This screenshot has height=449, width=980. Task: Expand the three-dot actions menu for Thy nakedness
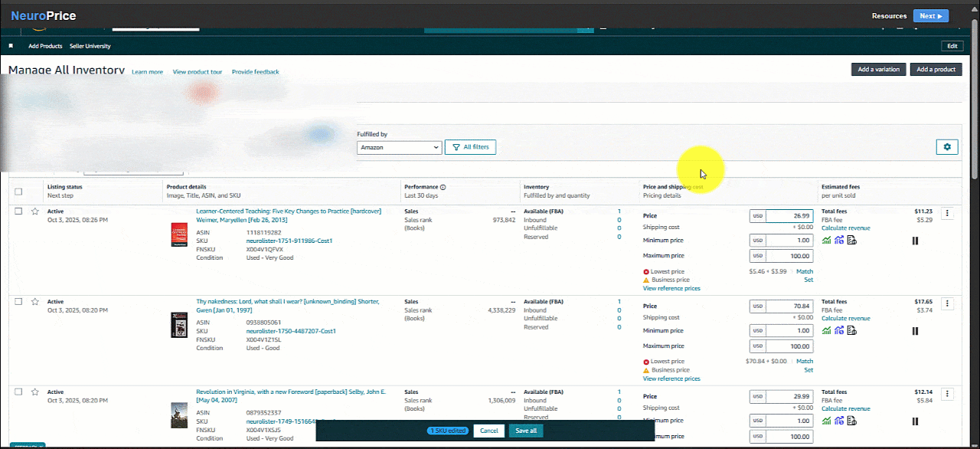[947, 304]
